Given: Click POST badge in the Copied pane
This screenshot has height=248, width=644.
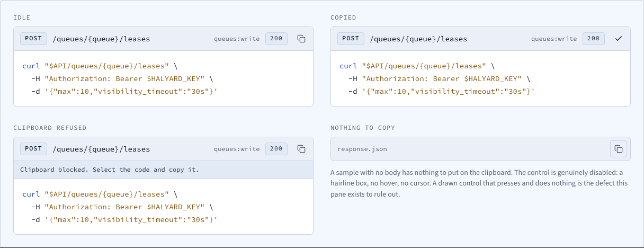Looking at the screenshot, I should point(351,39).
